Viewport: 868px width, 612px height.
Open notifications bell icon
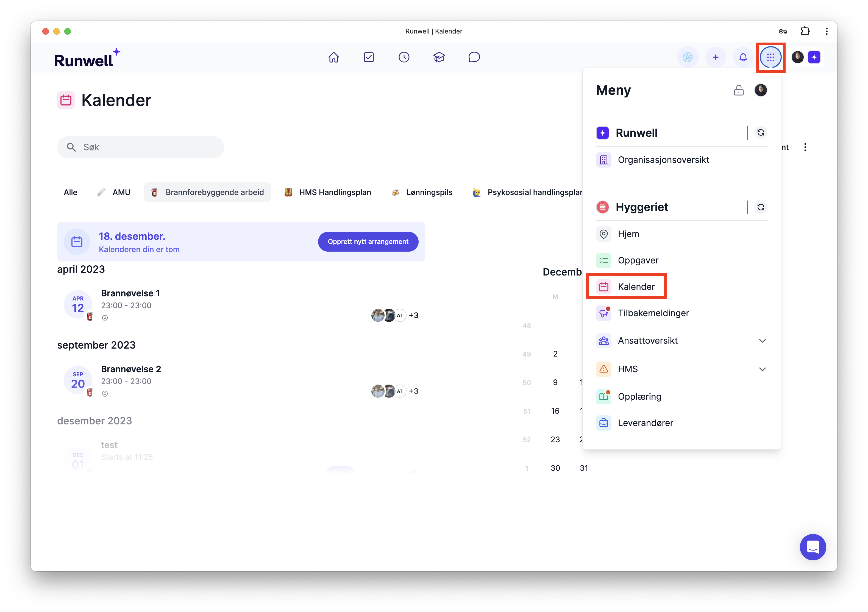pos(743,57)
